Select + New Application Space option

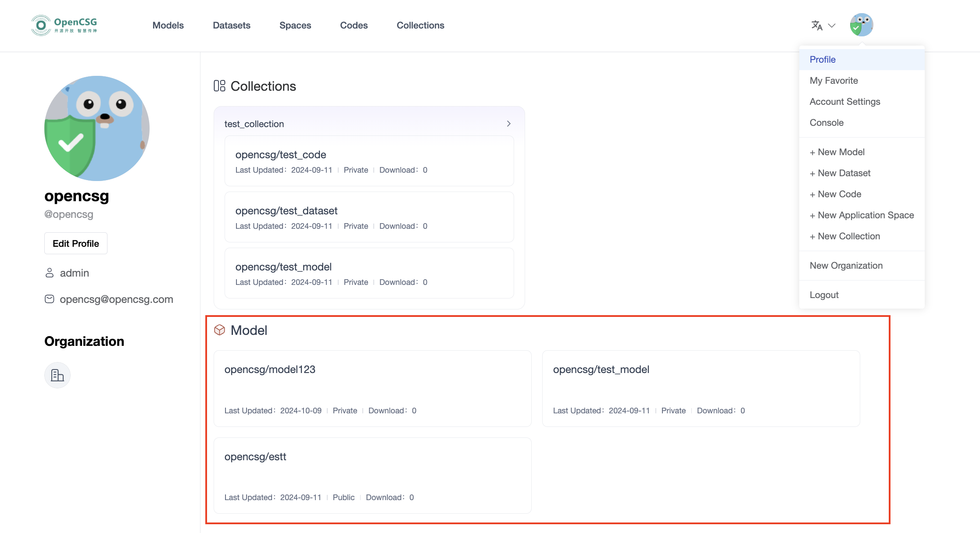(x=862, y=215)
